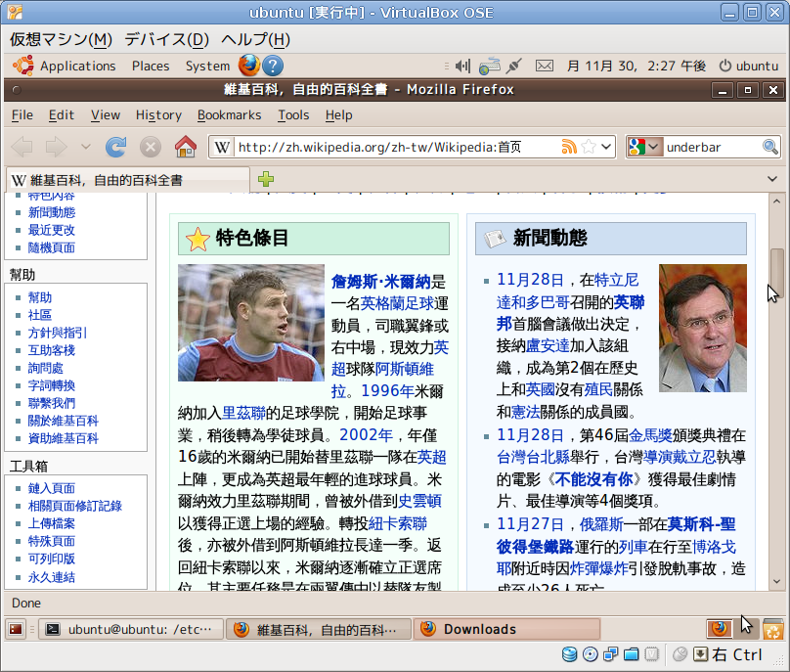Click the Firefox reload page icon
The image size is (790, 672).
[116, 147]
